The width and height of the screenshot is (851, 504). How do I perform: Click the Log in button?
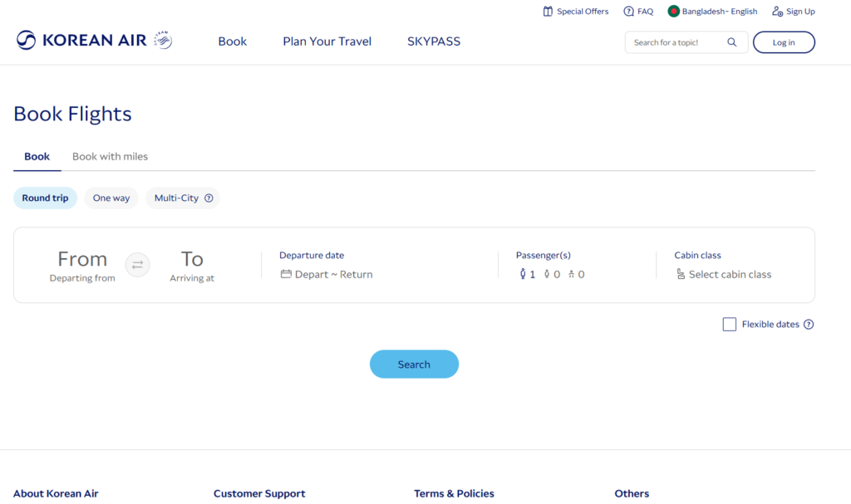[x=784, y=42]
